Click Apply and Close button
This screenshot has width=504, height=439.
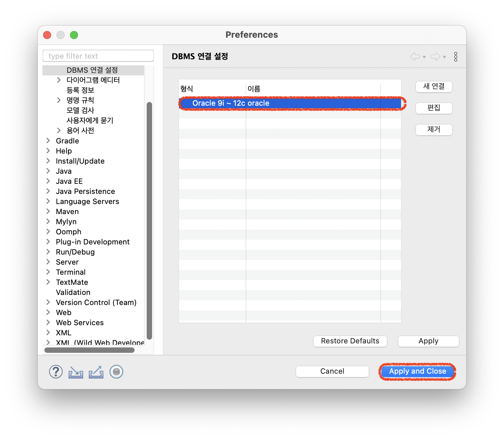tap(418, 371)
